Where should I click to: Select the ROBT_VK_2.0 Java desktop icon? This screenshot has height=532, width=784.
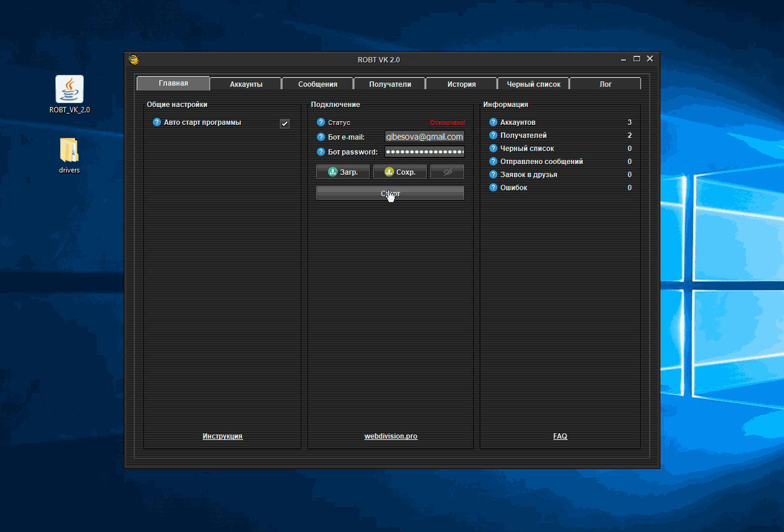tap(70, 90)
